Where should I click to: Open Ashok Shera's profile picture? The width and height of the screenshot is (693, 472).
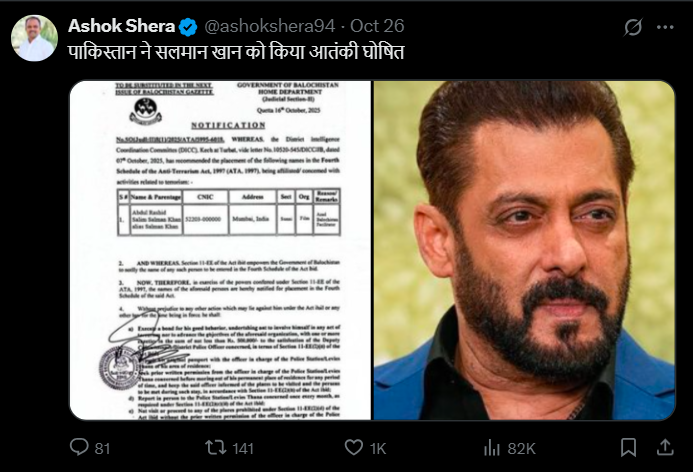[34, 38]
